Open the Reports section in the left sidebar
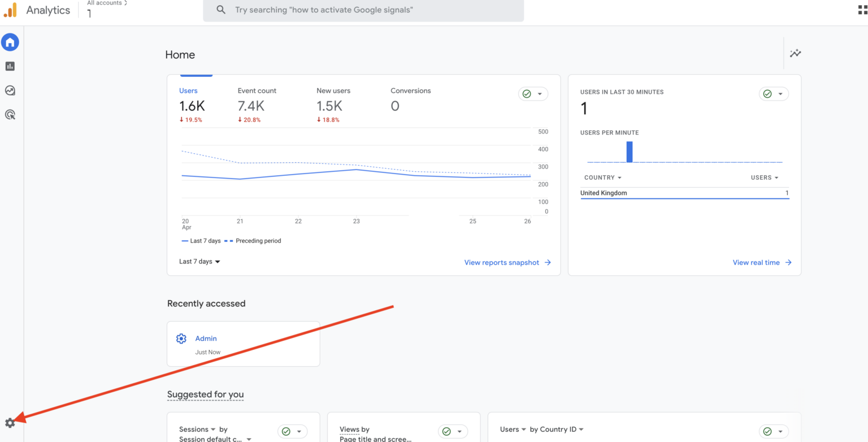Screen dimensions: 868x442 (x=10, y=66)
